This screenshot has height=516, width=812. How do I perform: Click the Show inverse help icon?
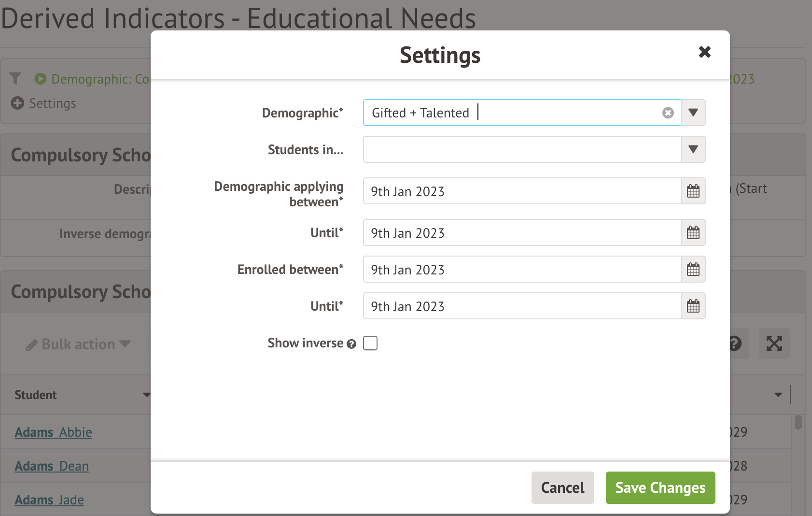tap(351, 344)
